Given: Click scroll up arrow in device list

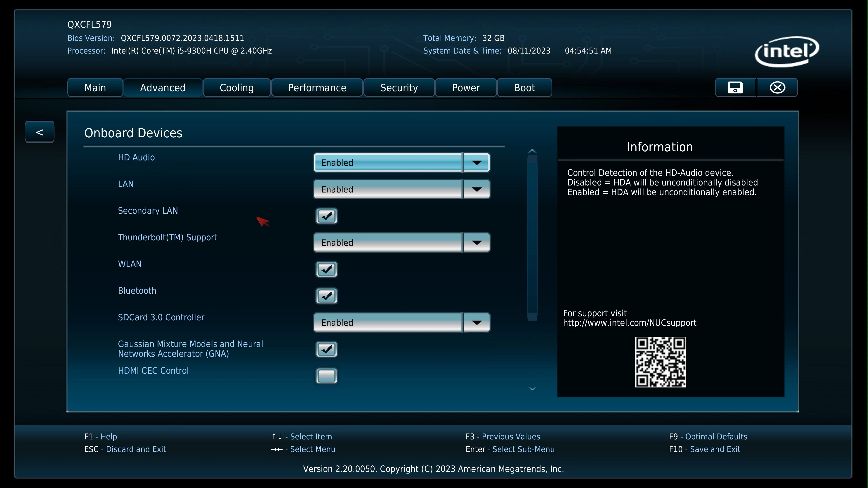Looking at the screenshot, I should [532, 151].
